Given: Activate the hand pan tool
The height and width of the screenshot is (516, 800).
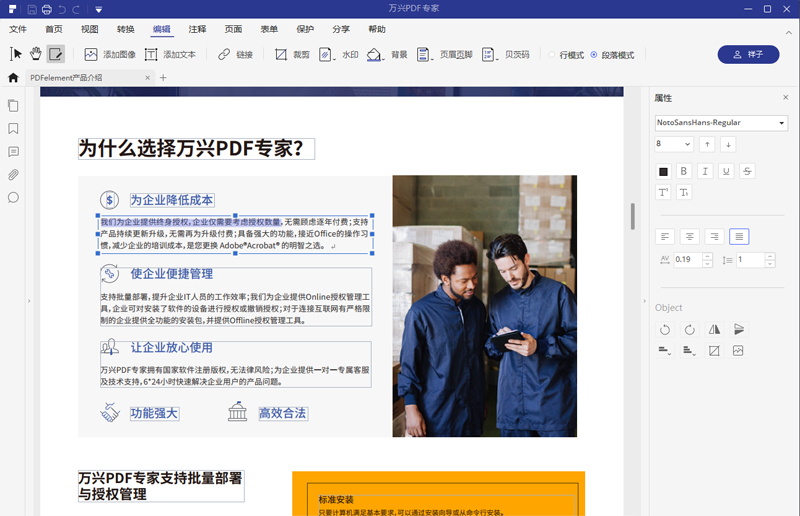Looking at the screenshot, I should coord(35,54).
